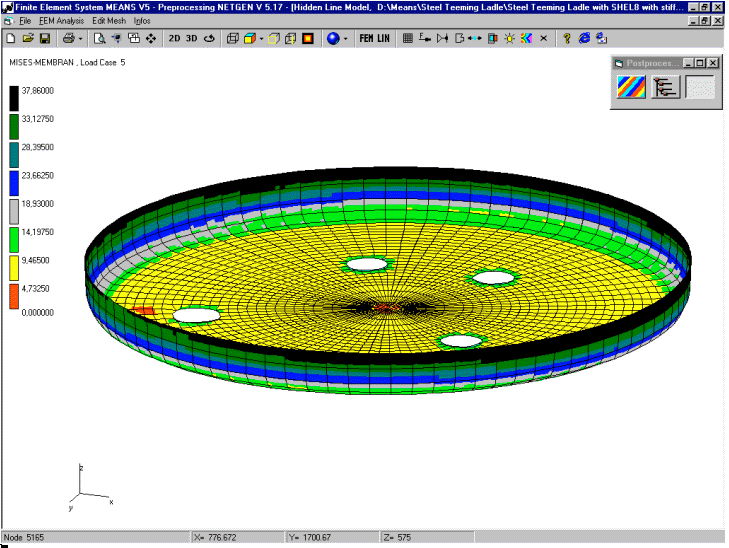Viewport: 729px width, 548px height.
Task: Open the File menu
Action: click(25, 21)
